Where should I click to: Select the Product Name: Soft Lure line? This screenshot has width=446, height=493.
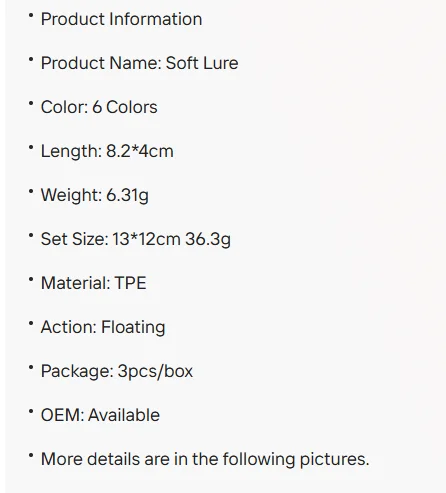[x=139, y=63]
